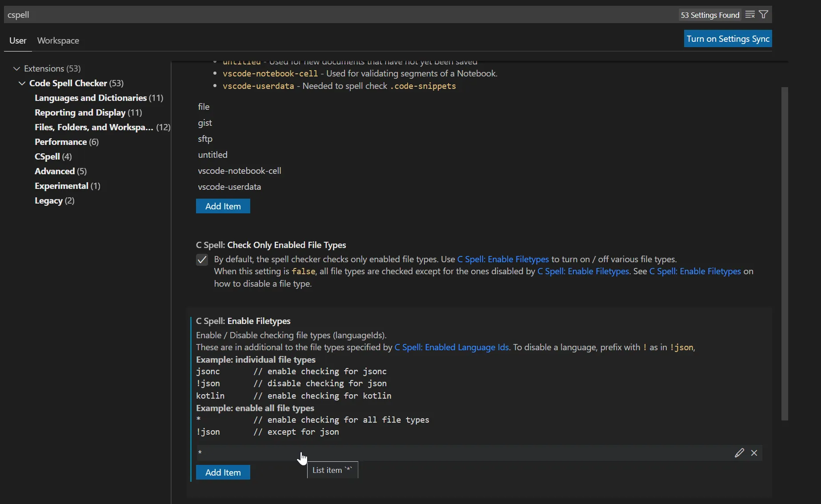Viewport: 821px width, 504px height.
Task: Switch to the Workspace settings tab
Action: click(x=58, y=40)
